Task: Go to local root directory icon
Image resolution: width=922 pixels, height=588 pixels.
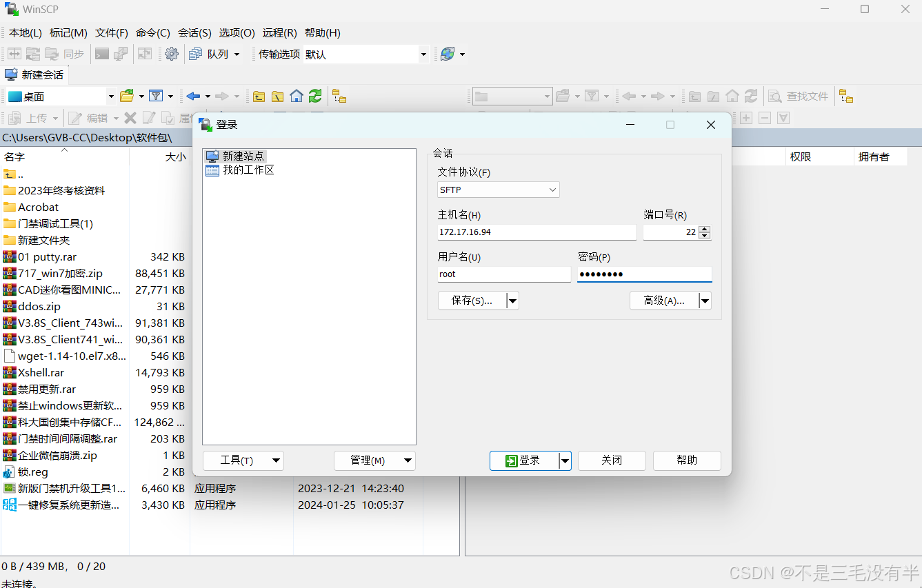Action: 277,96
